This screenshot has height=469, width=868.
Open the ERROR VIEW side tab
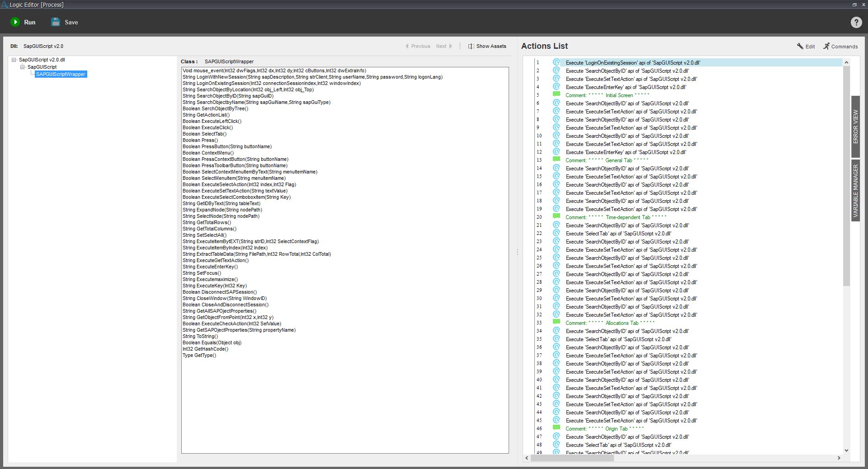(x=855, y=127)
